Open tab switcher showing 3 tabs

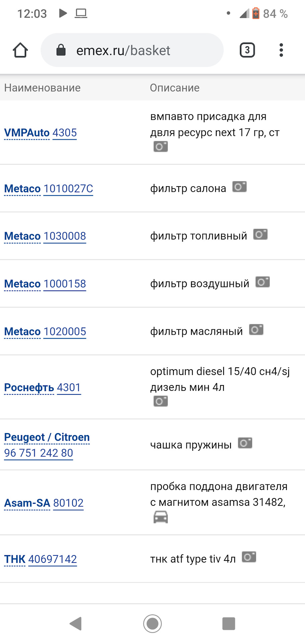[x=247, y=50]
